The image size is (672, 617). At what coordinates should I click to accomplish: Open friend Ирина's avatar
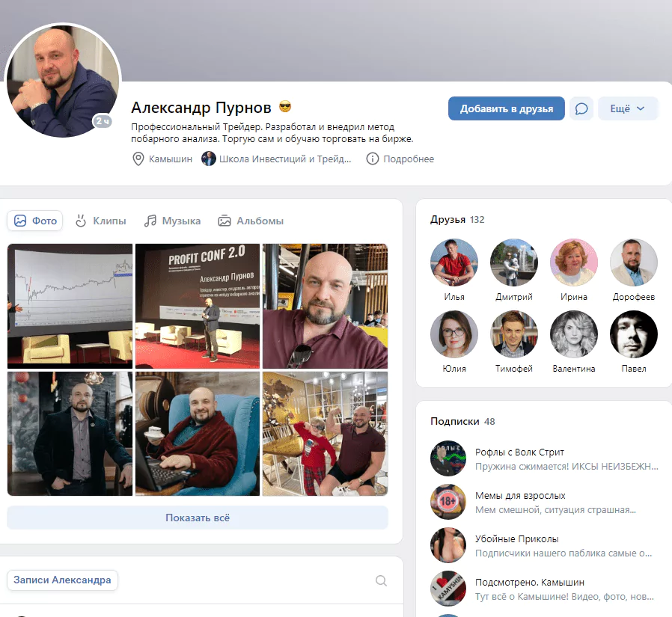574,263
